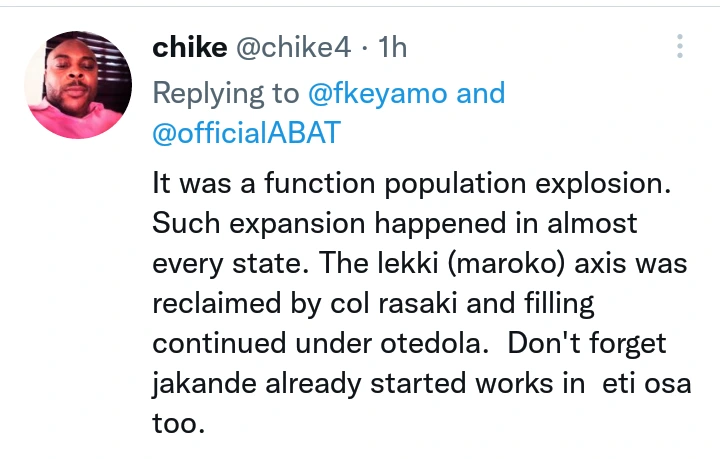Click '(maroko)' in the tweet text
720x459 pixels.
tap(456, 263)
